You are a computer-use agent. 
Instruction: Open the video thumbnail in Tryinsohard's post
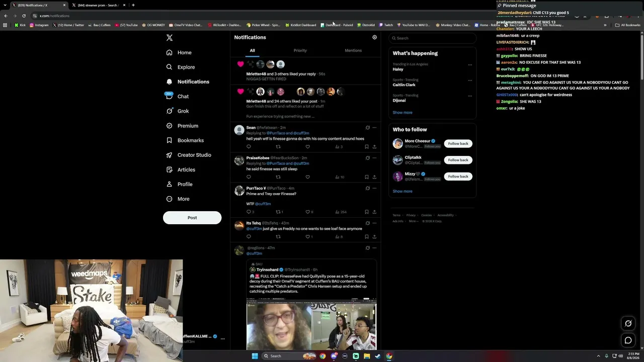(x=311, y=324)
